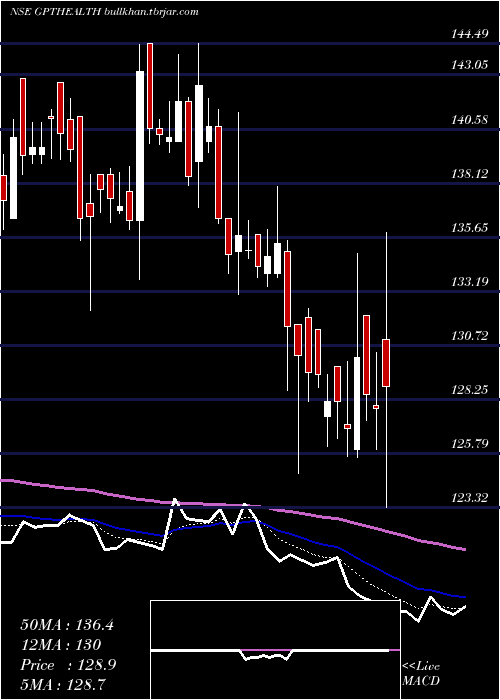Click the 133.19 price axis label

click(468, 282)
